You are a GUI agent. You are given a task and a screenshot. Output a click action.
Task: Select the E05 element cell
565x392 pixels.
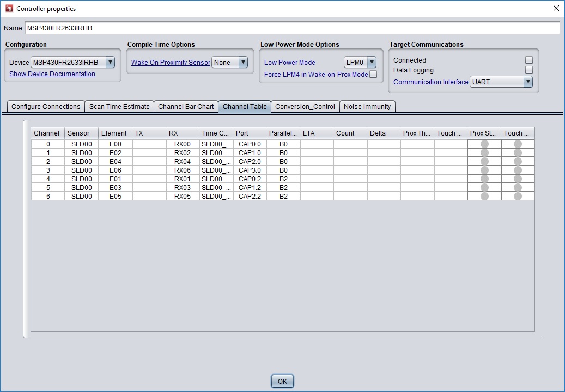pyautogui.click(x=116, y=196)
